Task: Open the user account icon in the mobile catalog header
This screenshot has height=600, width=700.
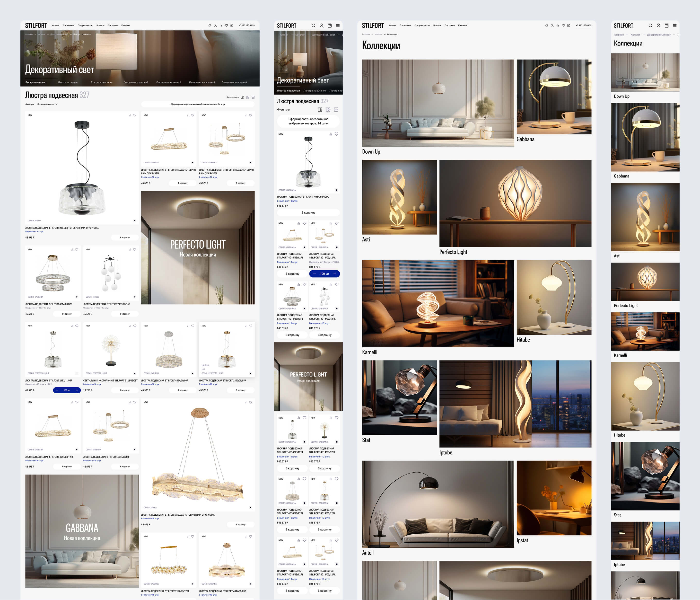Action: point(322,26)
